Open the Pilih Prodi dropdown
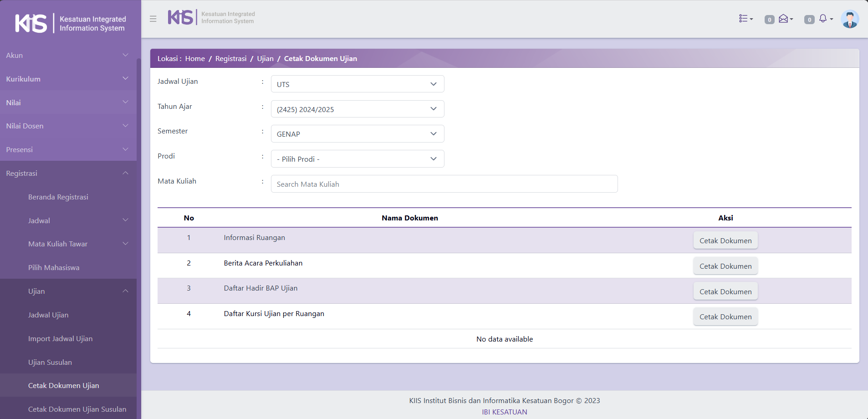Viewport: 868px width, 419px height. pyautogui.click(x=357, y=159)
